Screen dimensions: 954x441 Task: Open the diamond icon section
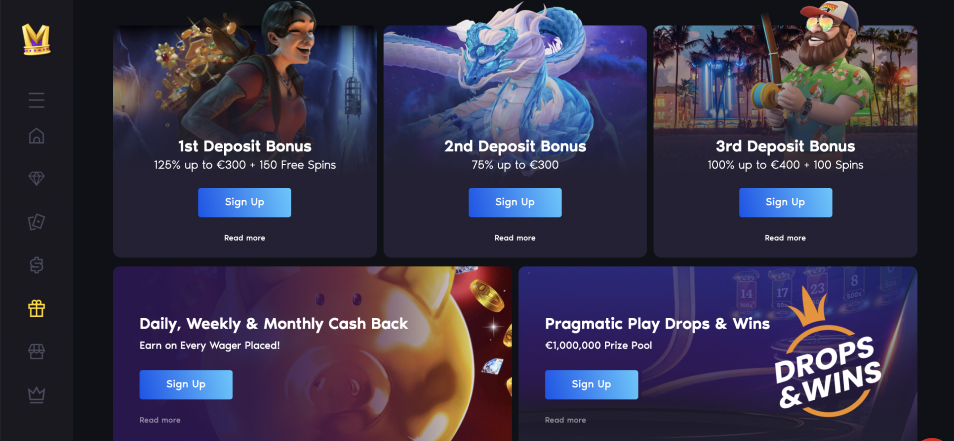click(37, 178)
